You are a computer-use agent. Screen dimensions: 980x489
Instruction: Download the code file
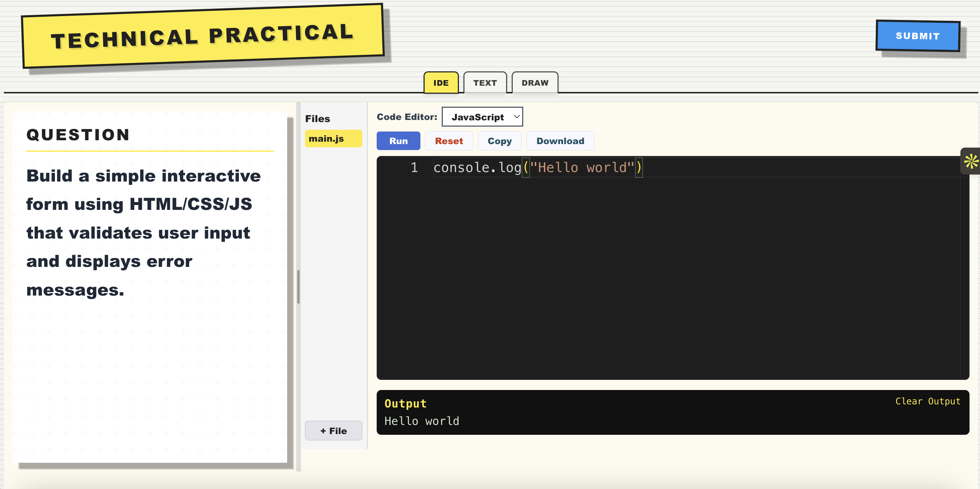[x=560, y=141]
